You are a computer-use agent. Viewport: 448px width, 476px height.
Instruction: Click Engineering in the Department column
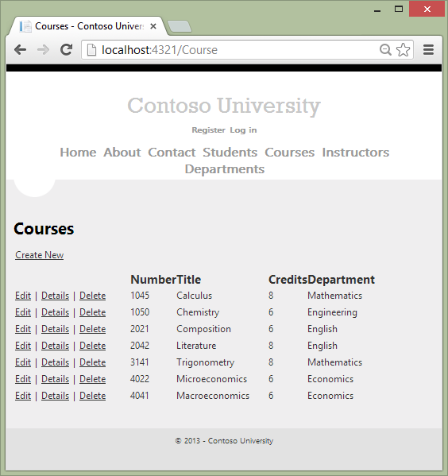[x=332, y=312]
